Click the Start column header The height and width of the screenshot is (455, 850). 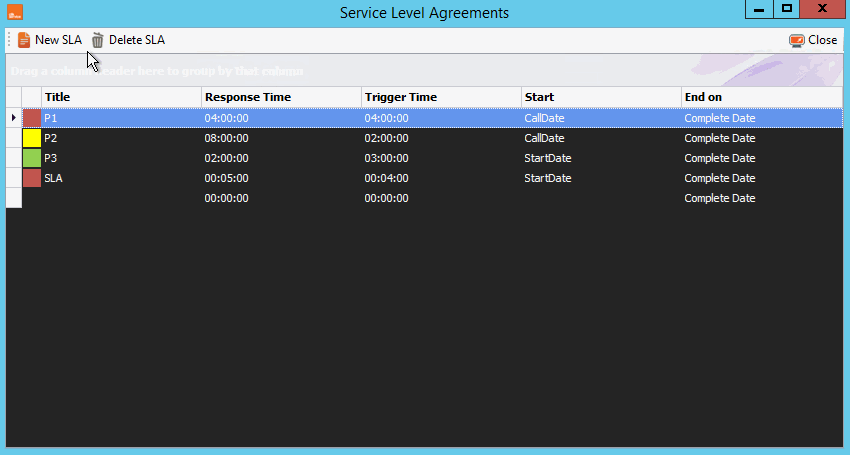pos(601,97)
